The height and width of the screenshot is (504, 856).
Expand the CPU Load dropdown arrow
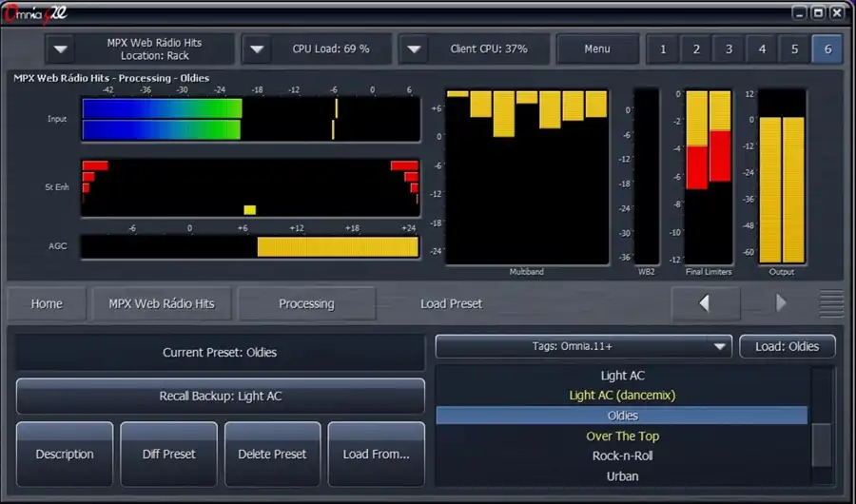click(257, 49)
